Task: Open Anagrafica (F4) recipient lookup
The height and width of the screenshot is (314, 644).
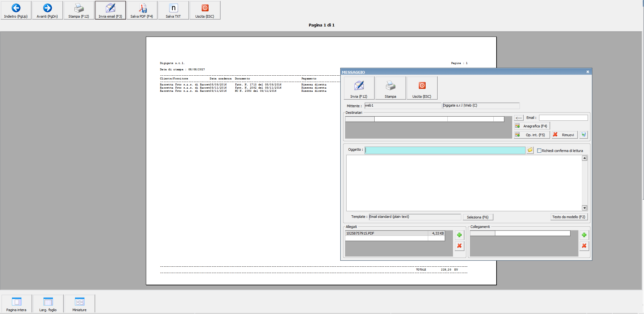Action: [x=532, y=126]
